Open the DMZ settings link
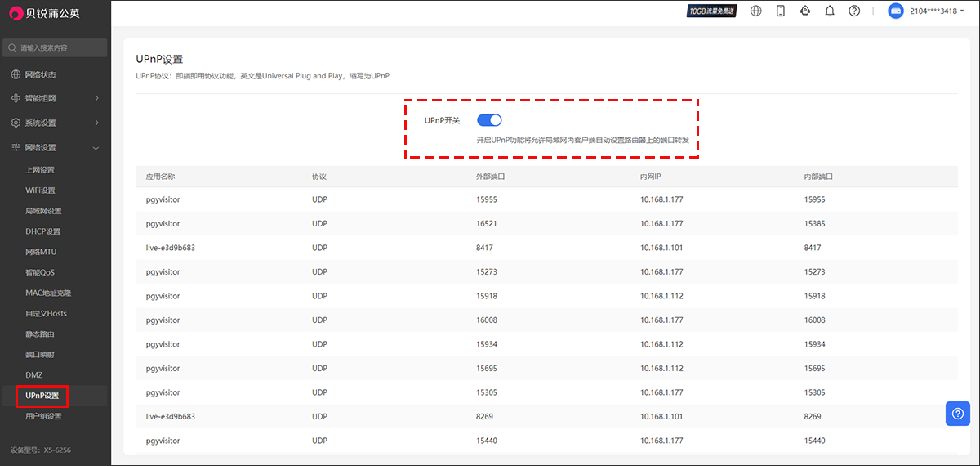Screen dimensions: 980x466 coord(33,375)
